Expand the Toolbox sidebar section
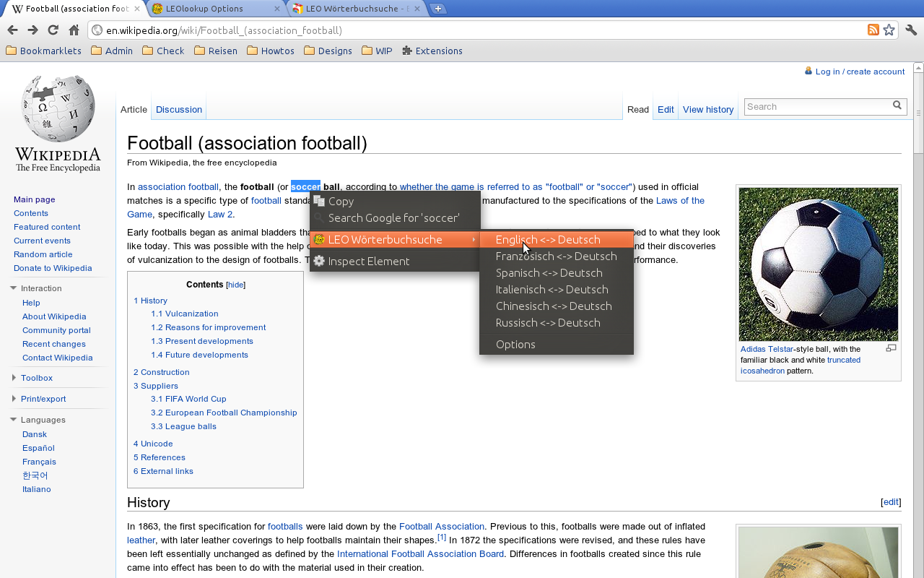The height and width of the screenshot is (578, 924). point(14,378)
